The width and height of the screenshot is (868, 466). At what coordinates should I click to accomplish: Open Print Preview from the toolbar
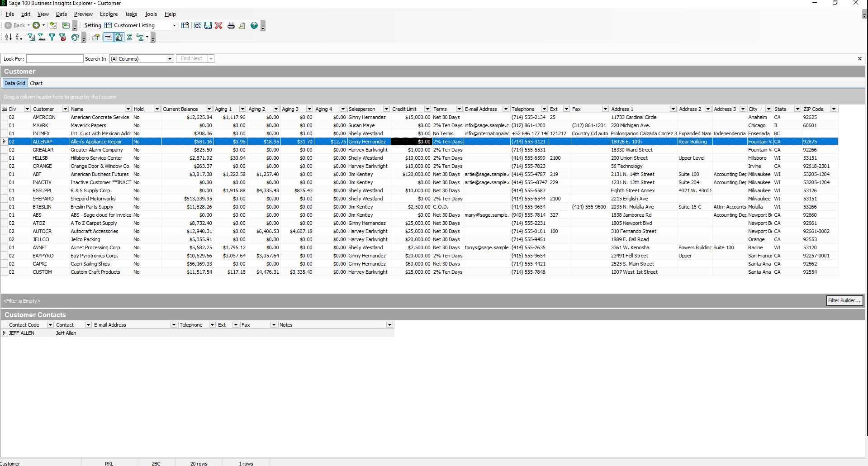point(242,25)
